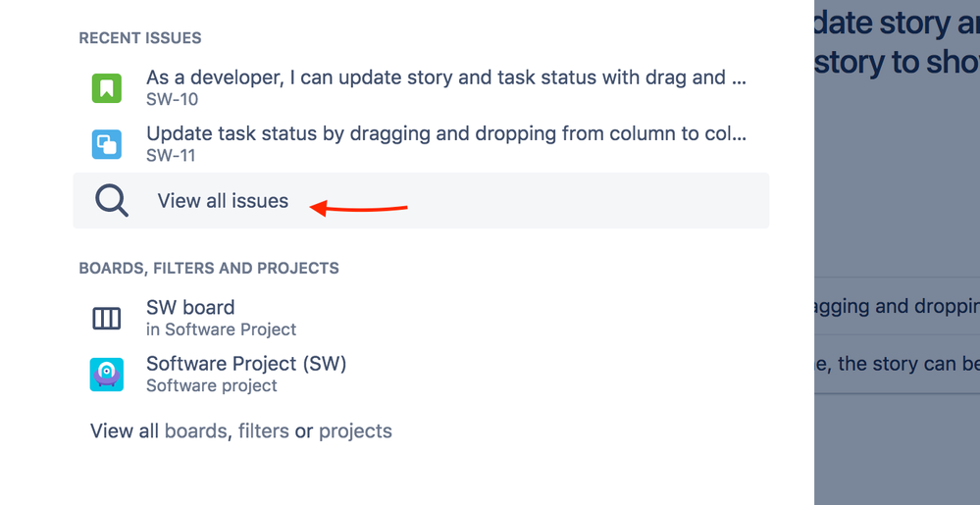This screenshot has height=505, width=980.
Task: Click the SW-11 issue key label
Action: (171, 155)
